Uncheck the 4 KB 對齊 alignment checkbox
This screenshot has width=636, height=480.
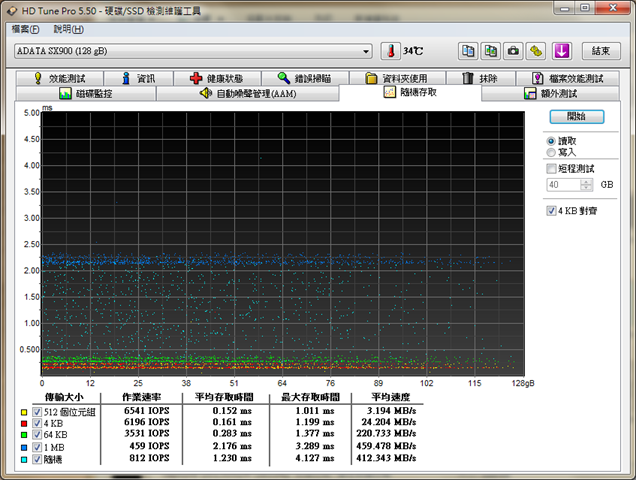553,211
